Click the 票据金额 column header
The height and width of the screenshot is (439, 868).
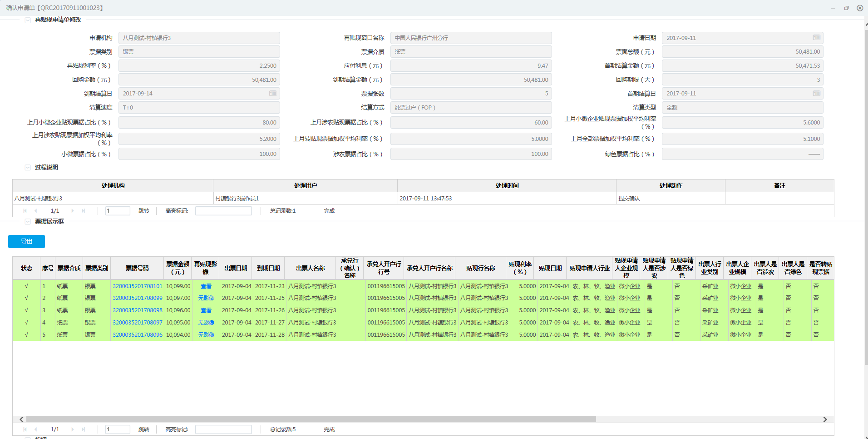(x=178, y=268)
